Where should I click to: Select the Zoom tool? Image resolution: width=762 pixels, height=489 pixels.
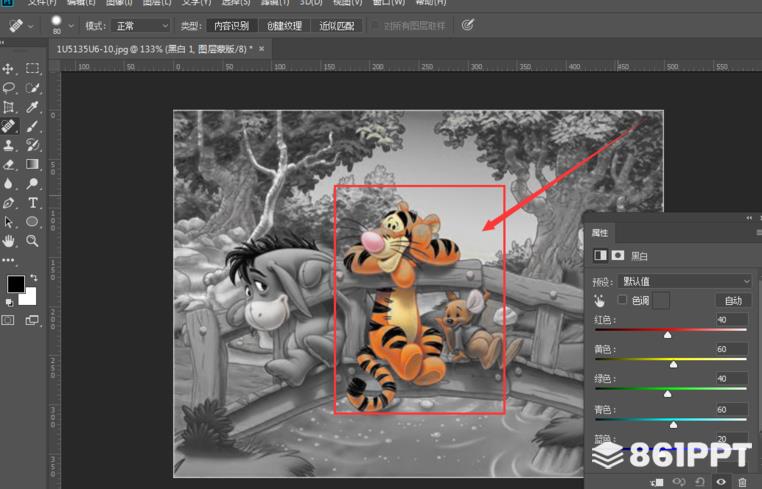pyautogui.click(x=32, y=241)
